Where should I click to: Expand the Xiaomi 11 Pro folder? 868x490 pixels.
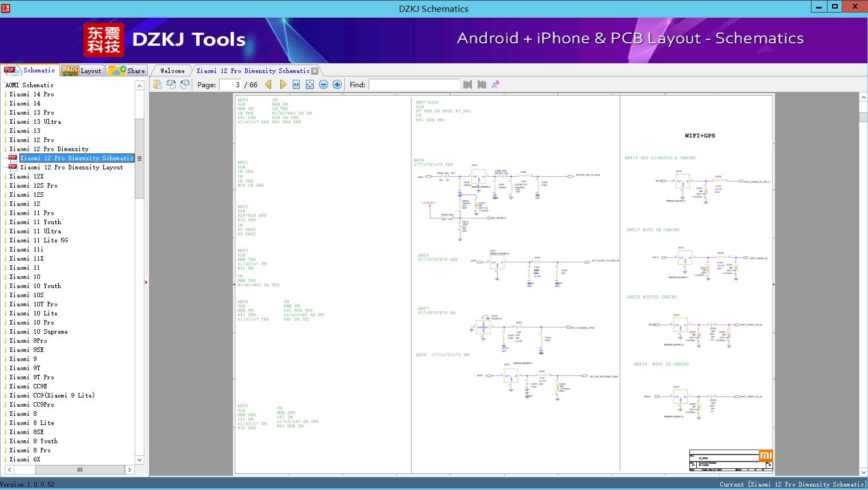tap(31, 213)
